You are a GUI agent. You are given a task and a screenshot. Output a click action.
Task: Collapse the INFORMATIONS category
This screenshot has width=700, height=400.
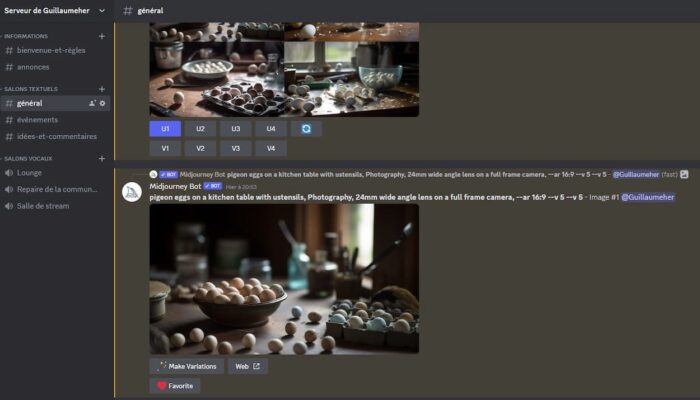(x=25, y=36)
